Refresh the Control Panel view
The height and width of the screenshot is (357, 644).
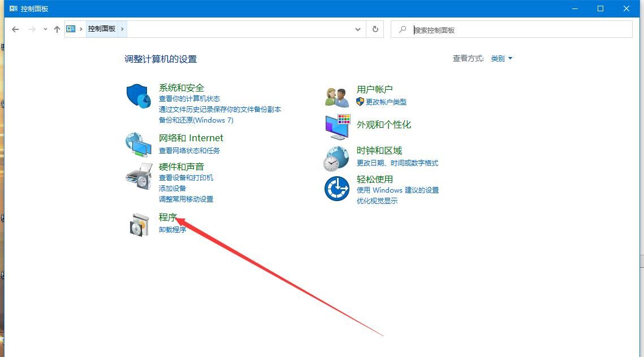pyautogui.click(x=375, y=29)
